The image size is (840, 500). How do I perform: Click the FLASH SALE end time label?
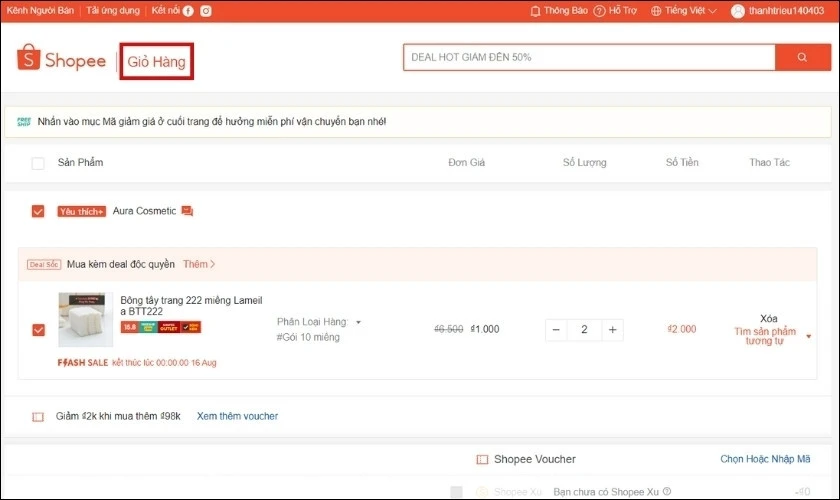point(137,363)
